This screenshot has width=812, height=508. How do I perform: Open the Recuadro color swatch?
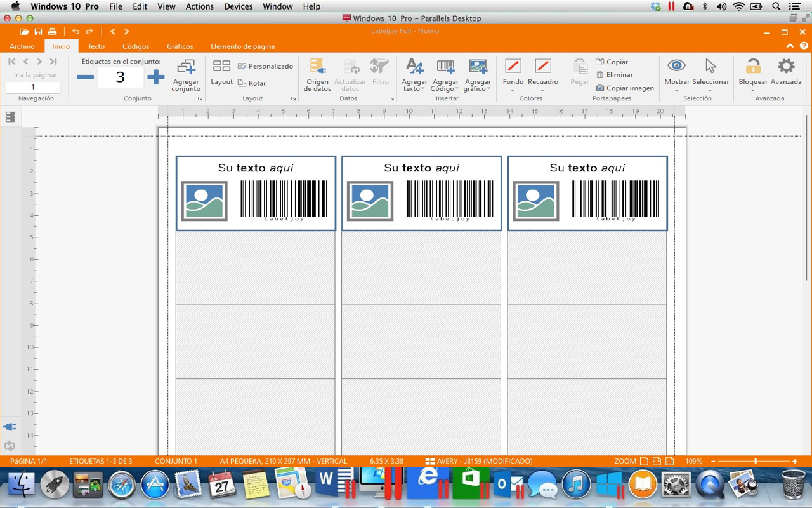543,66
